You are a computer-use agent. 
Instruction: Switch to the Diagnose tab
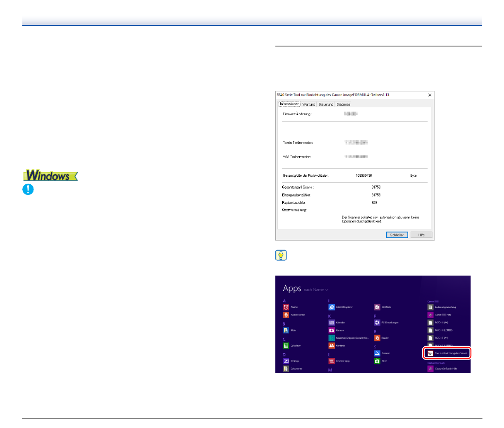point(343,104)
